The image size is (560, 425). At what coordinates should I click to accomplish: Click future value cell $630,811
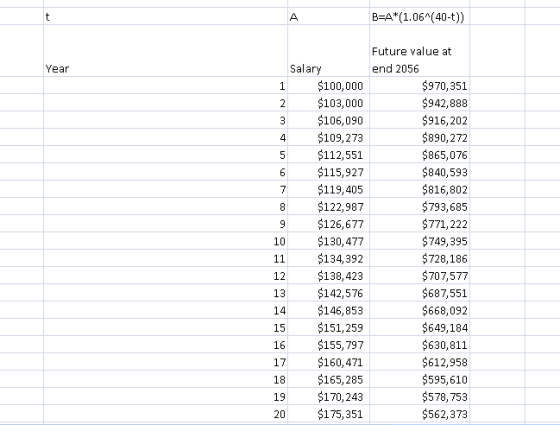click(419, 345)
